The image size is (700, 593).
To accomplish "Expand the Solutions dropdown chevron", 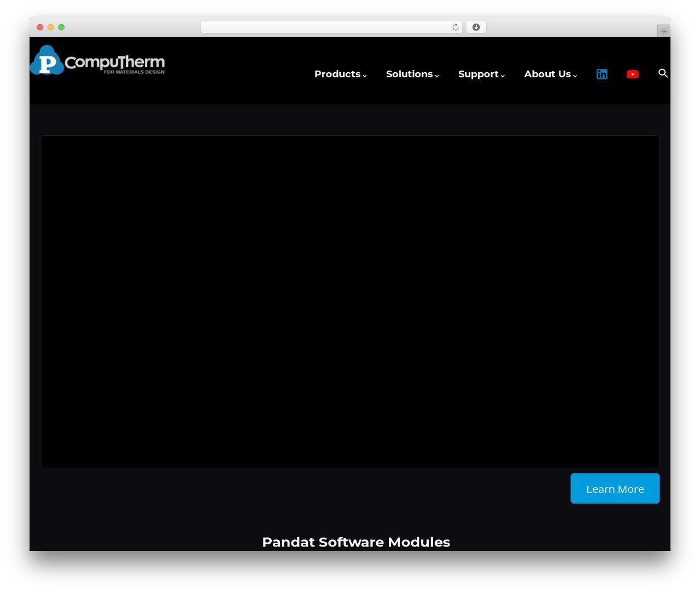I will coord(437,76).
